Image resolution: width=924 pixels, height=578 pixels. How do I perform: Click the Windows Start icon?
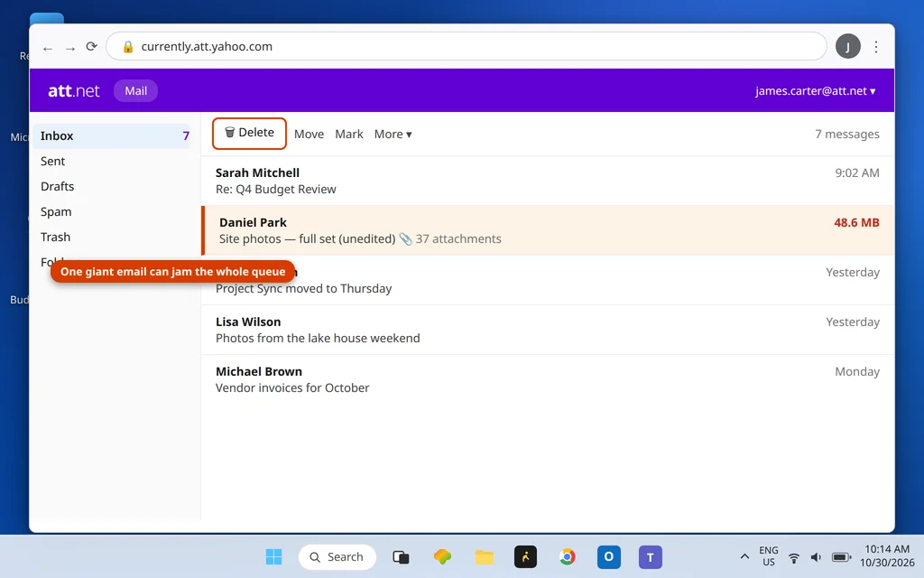pyautogui.click(x=273, y=556)
